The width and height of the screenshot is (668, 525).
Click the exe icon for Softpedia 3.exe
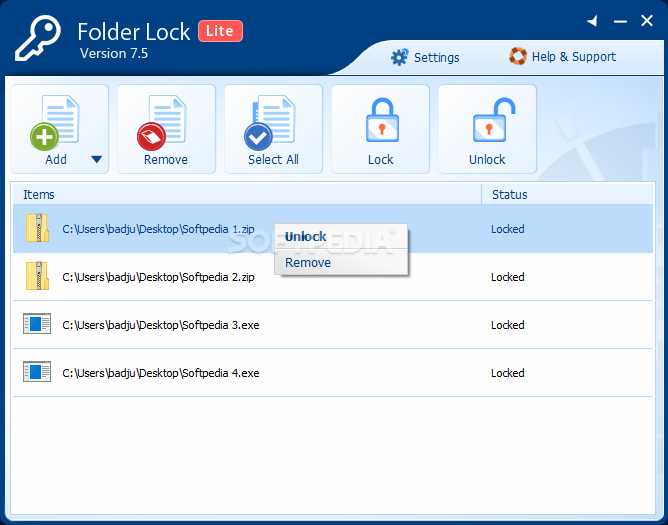point(37,324)
